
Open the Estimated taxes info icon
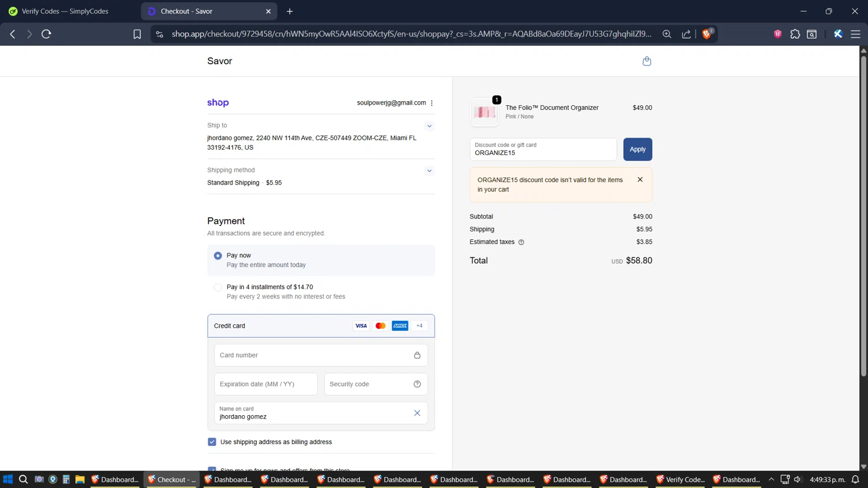[521, 242]
